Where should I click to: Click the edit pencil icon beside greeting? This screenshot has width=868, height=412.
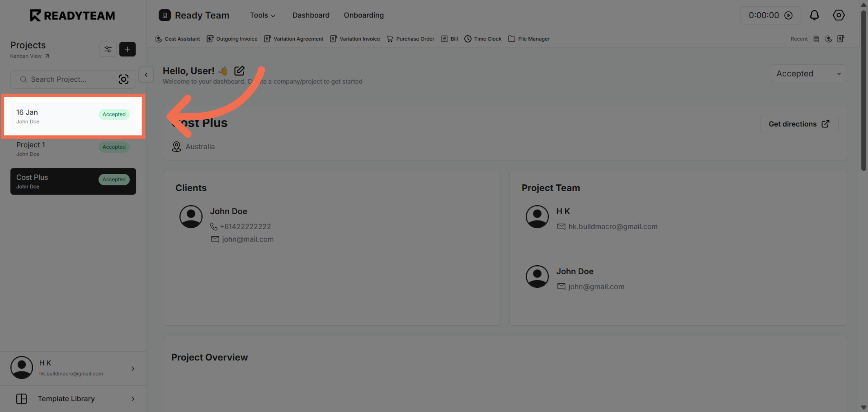239,70
